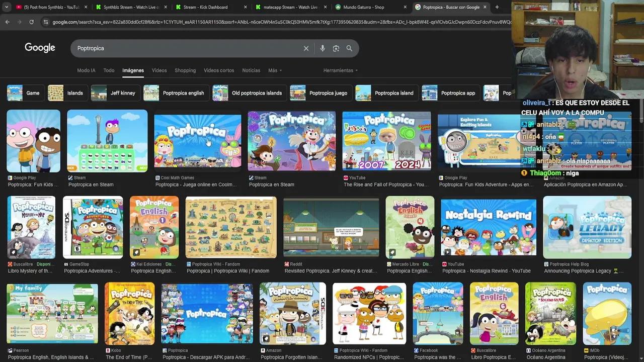Open the Videos cortos tab
The image size is (644, 362).
tap(219, 70)
